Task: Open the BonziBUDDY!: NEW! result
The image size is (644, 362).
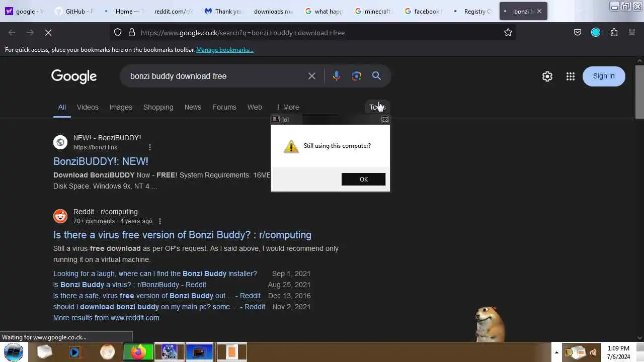Action: pos(101,161)
